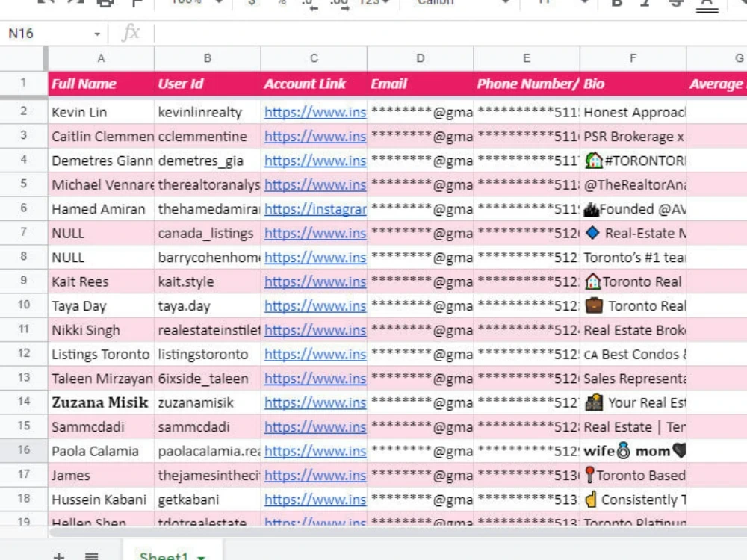Select column B header
The image size is (747, 560).
coord(207,58)
